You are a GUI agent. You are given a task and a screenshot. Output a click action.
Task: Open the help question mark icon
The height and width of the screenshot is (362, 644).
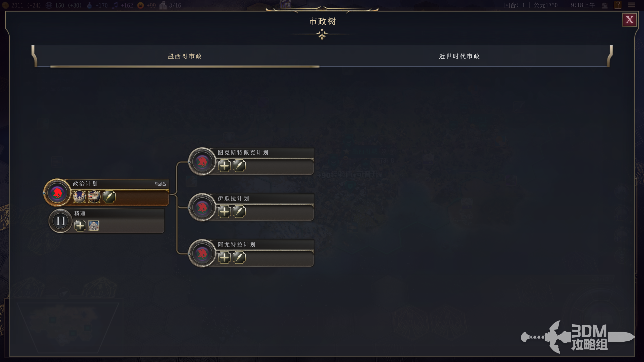pyautogui.click(x=618, y=5)
